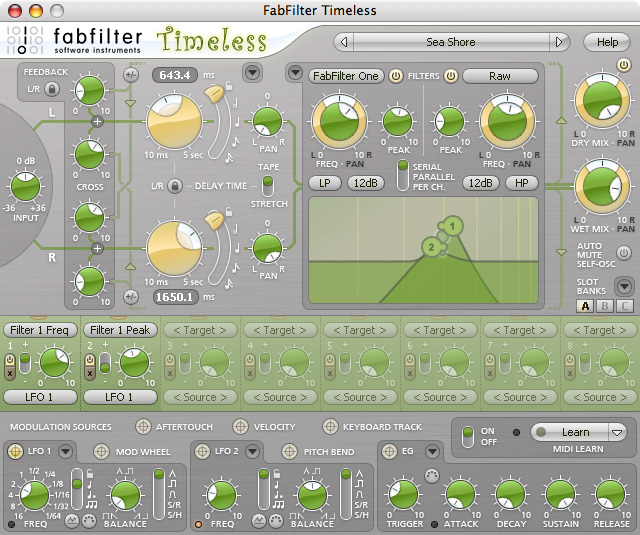The width and height of the screenshot is (640, 535).
Task: Open the Help button
Action: coord(607,42)
